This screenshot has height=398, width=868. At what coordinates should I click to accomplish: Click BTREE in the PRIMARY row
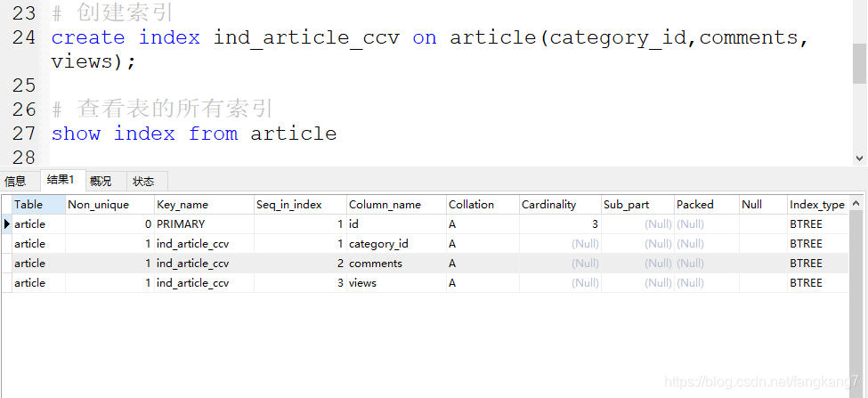click(817, 224)
